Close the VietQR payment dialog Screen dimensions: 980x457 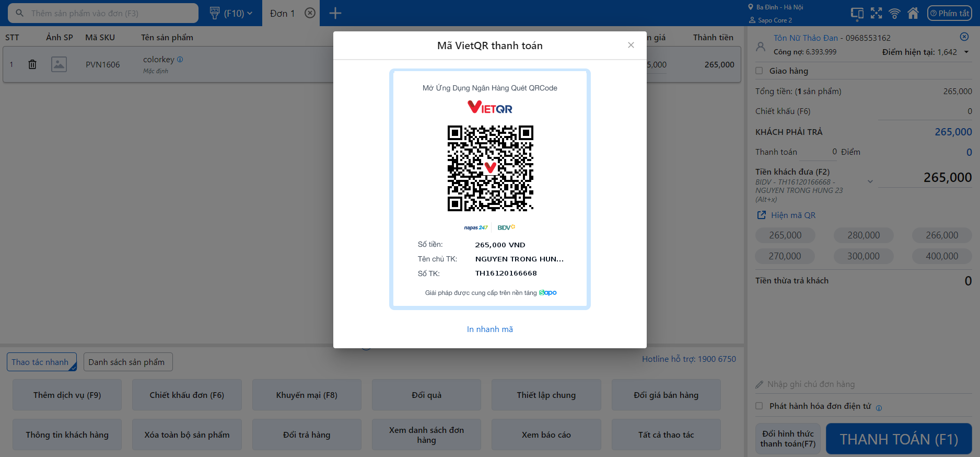pyautogui.click(x=631, y=45)
